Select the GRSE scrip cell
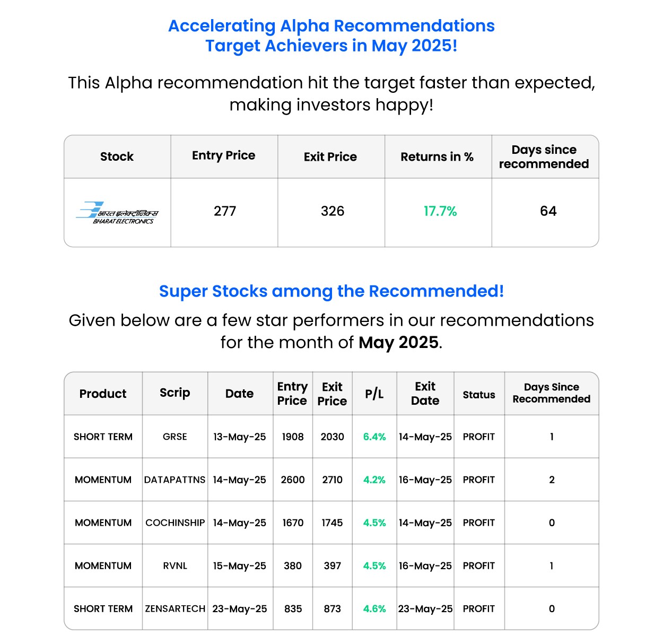 175,437
